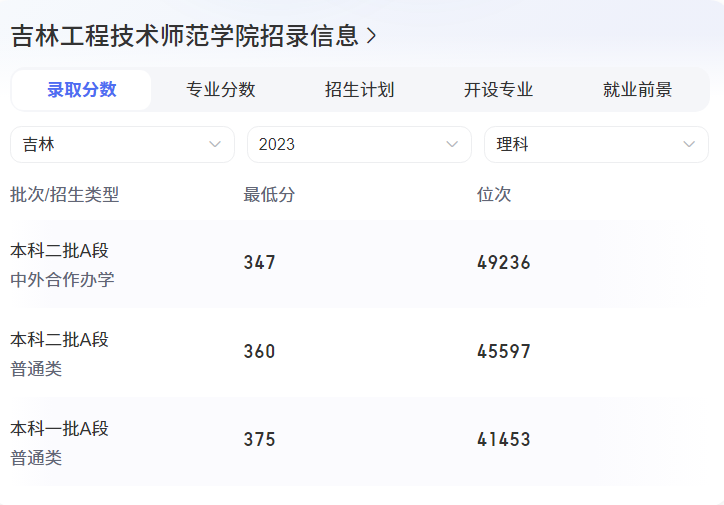The image size is (724, 505).
Task: Click the arrow icon beside 招录信息 title
Action: pos(371,36)
